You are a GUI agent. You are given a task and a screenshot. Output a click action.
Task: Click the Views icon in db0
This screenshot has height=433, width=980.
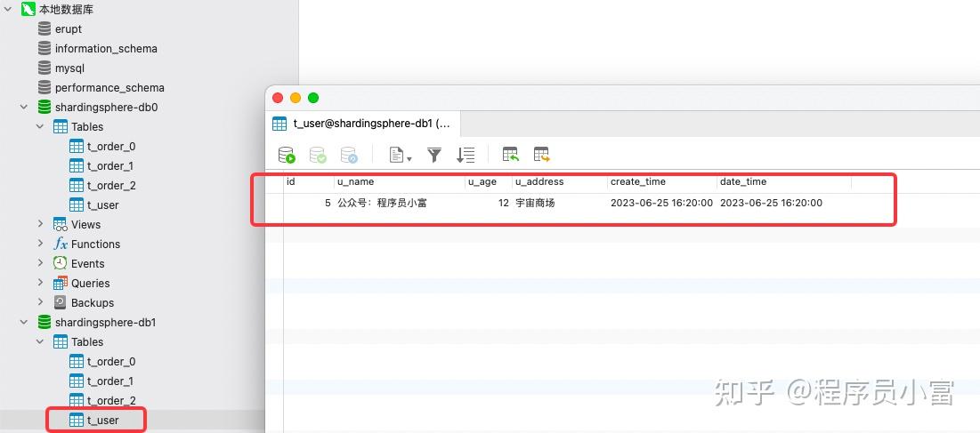tap(60, 224)
